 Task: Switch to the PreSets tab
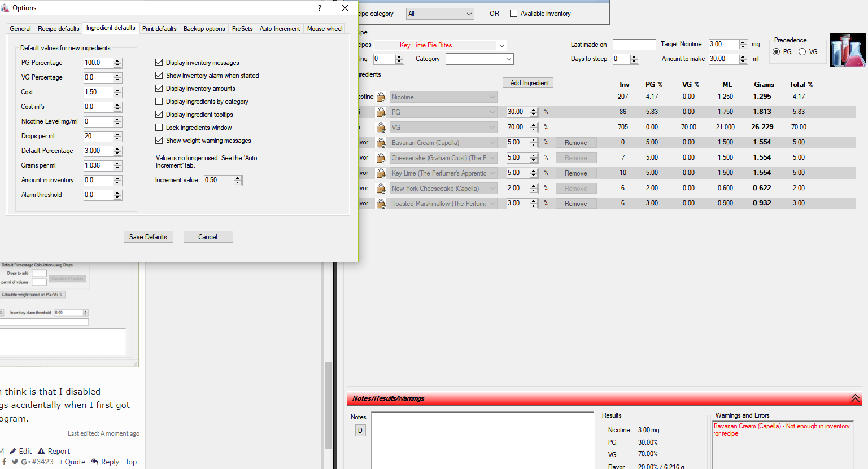242,29
